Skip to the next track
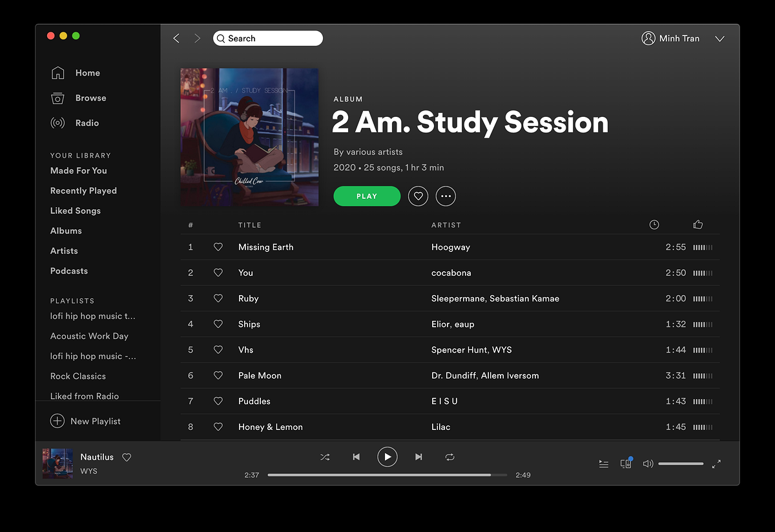 pyautogui.click(x=418, y=457)
